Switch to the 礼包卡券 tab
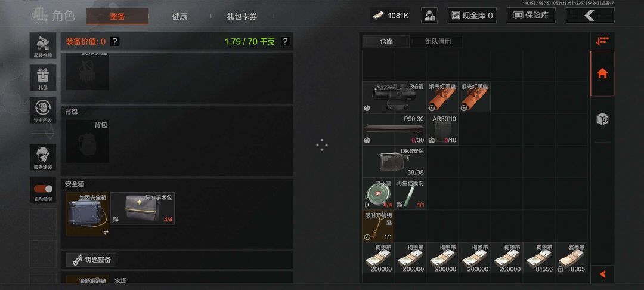The width and height of the screenshot is (644, 290). (242, 17)
